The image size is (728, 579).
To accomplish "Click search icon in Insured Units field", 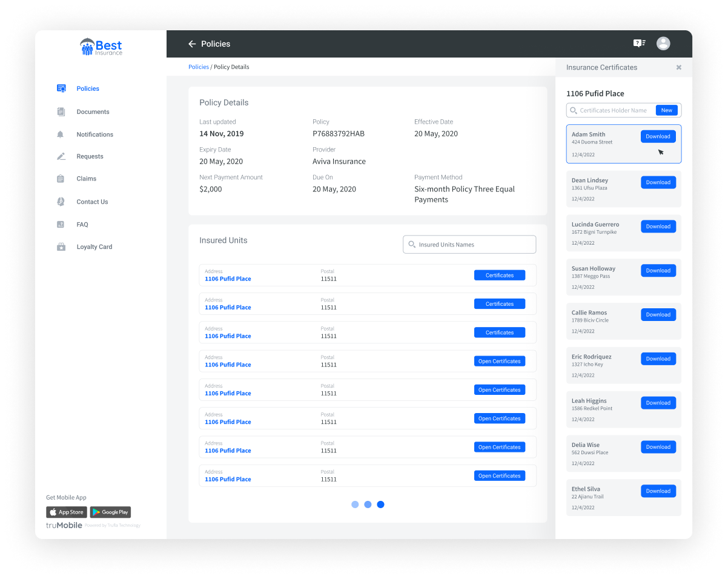I will pyautogui.click(x=412, y=245).
